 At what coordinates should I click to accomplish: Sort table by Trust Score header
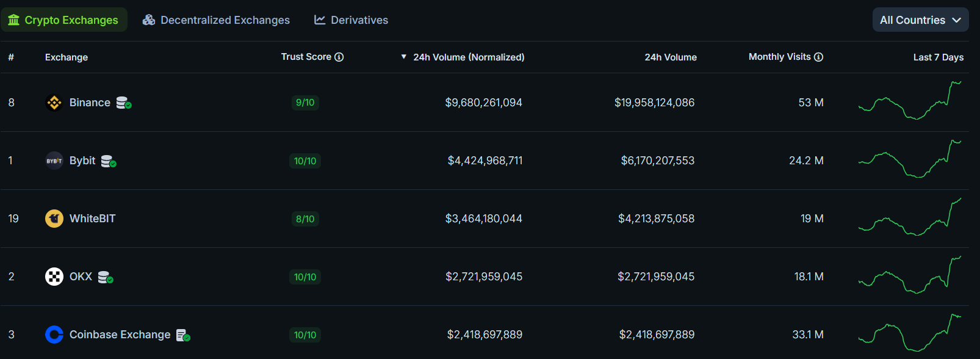(x=306, y=57)
